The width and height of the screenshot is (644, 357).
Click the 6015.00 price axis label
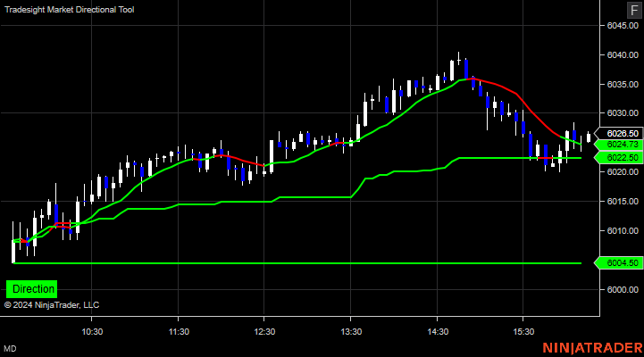pyautogui.click(x=623, y=201)
